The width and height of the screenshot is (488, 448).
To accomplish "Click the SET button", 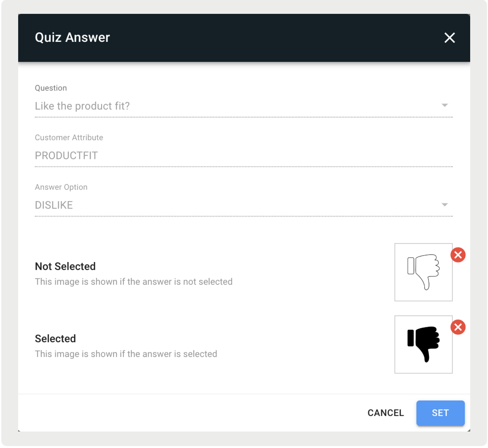I will [440, 413].
